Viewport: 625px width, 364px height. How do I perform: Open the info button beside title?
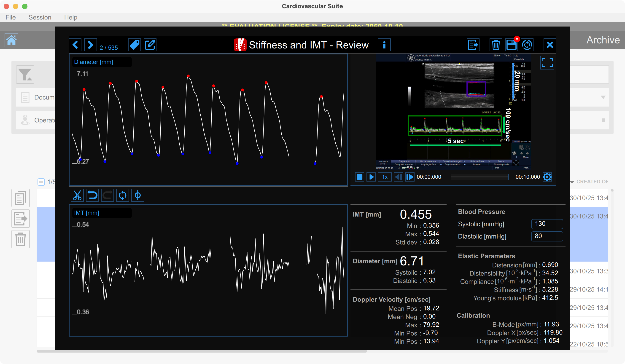pyautogui.click(x=384, y=45)
